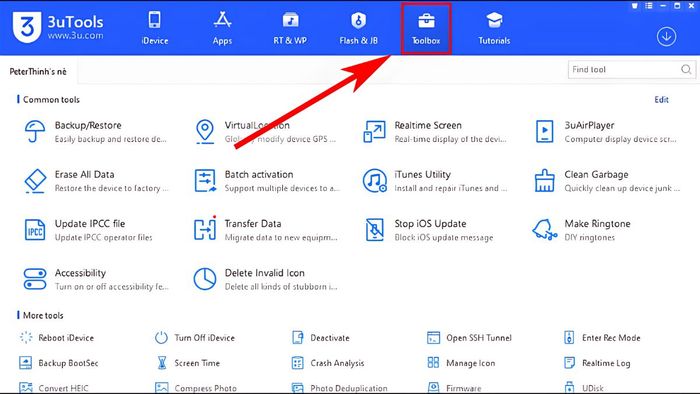Open the Realtime Screen tool icon
Viewport: 700px width, 394px height.
[x=374, y=132]
